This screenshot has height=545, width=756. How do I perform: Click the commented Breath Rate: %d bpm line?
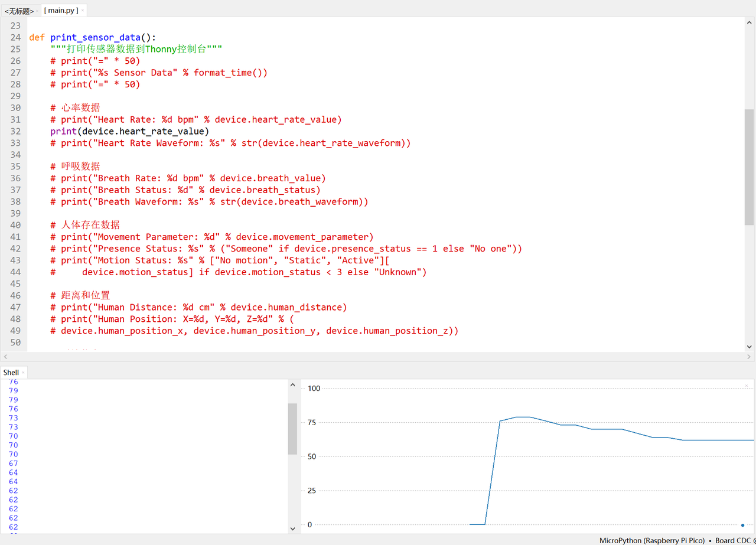tap(188, 178)
